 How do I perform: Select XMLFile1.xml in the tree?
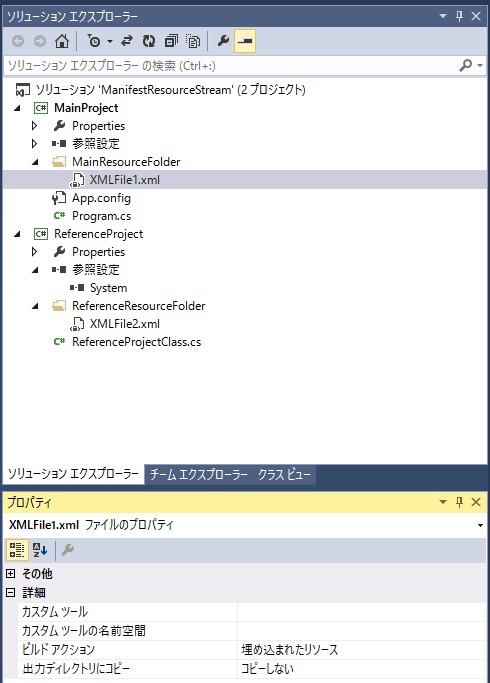pyautogui.click(x=125, y=180)
